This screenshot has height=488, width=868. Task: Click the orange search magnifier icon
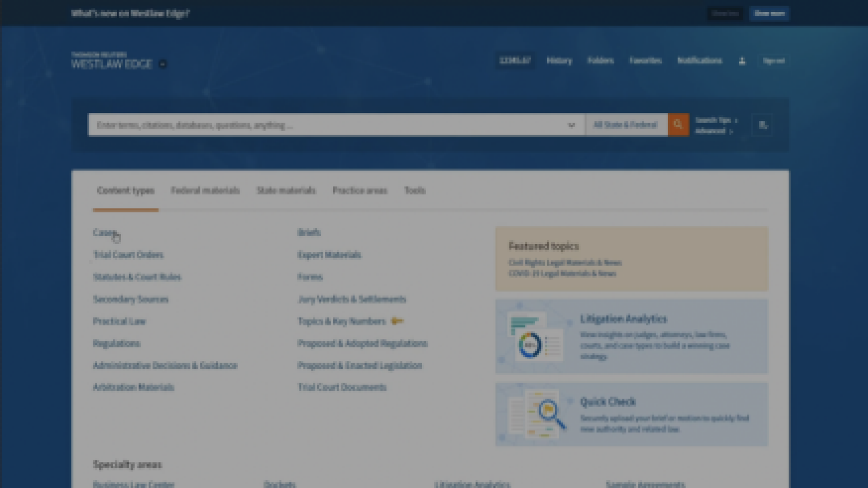678,124
